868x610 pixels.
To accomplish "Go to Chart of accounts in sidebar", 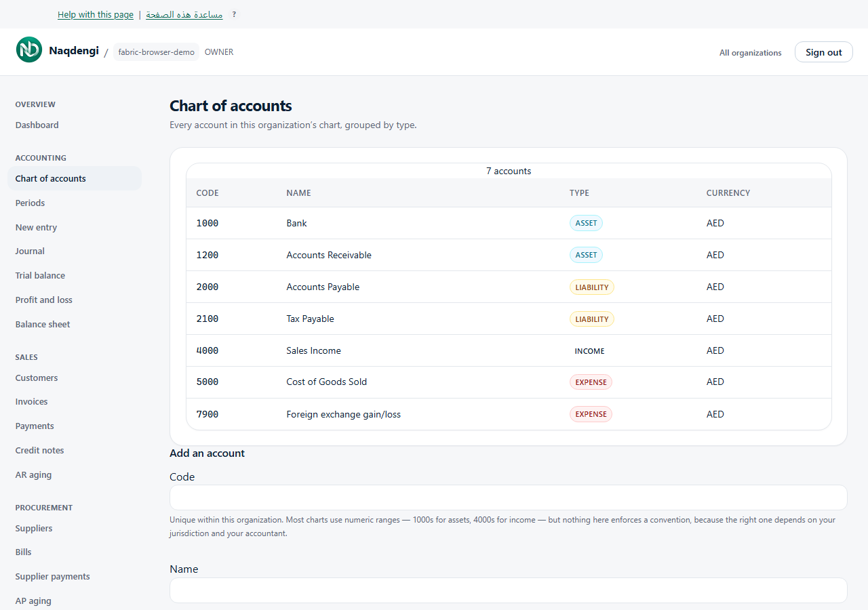I will tap(75, 178).
